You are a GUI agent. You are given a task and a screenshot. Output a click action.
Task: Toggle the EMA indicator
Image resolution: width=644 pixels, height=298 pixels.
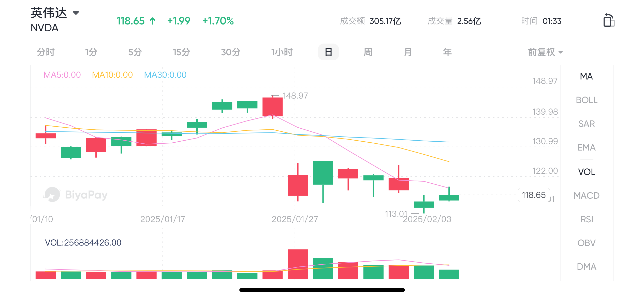point(587,147)
